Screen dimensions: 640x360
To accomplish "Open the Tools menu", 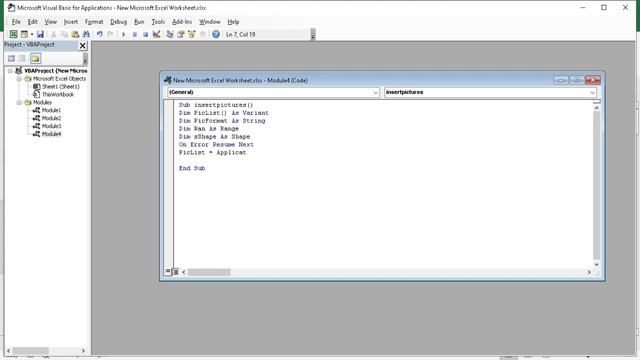I will coord(158,22).
